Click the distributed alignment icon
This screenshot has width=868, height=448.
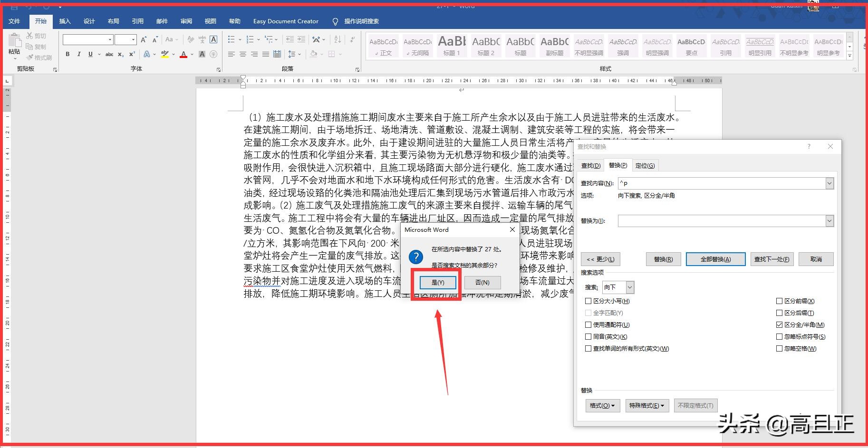[277, 54]
